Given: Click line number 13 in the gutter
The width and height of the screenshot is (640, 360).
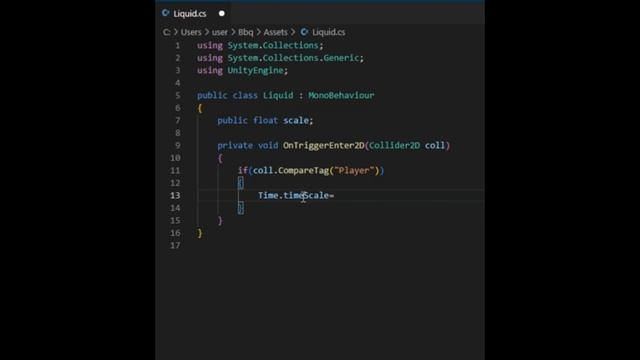Looking at the screenshot, I should pos(175,196).
